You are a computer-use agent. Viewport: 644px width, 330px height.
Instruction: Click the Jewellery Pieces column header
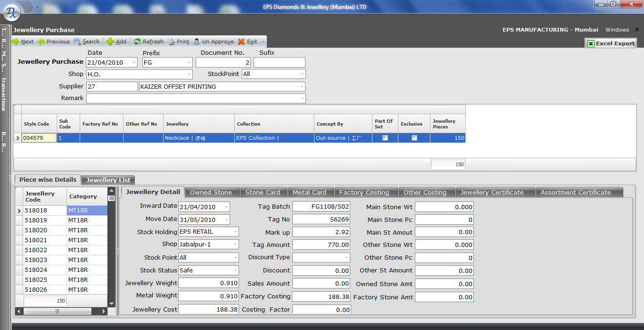pos(447,124)
